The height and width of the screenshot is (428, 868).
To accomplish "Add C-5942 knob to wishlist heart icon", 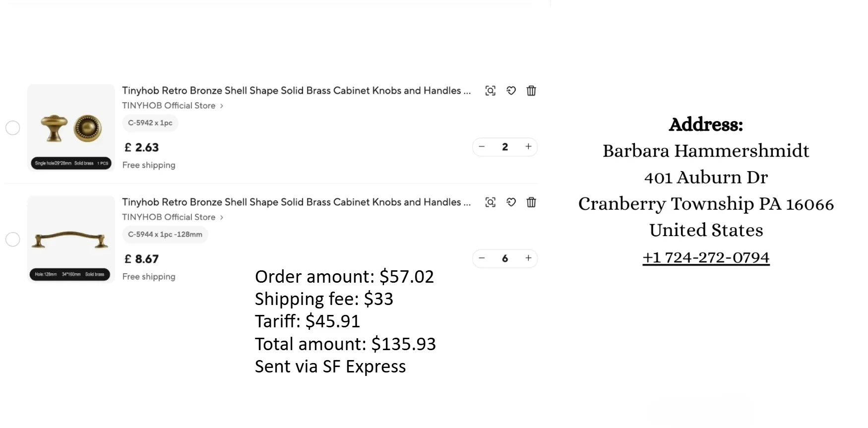I will (x=511, y=91).
